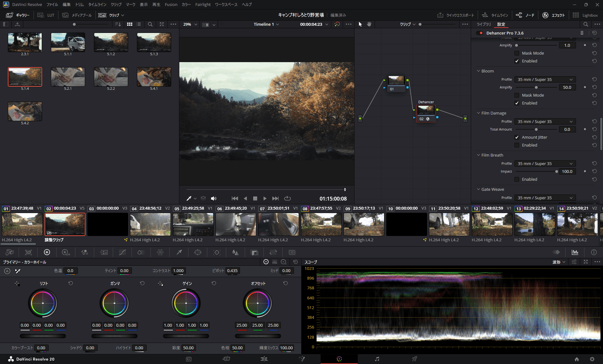
Task: Select the hand pan tool in node editor
Action: point(369,24)
